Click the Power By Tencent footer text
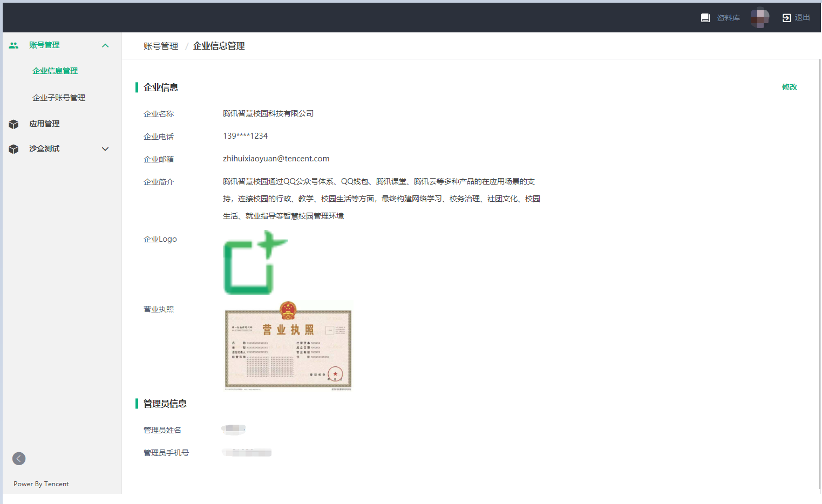 (x=41, y=484)
